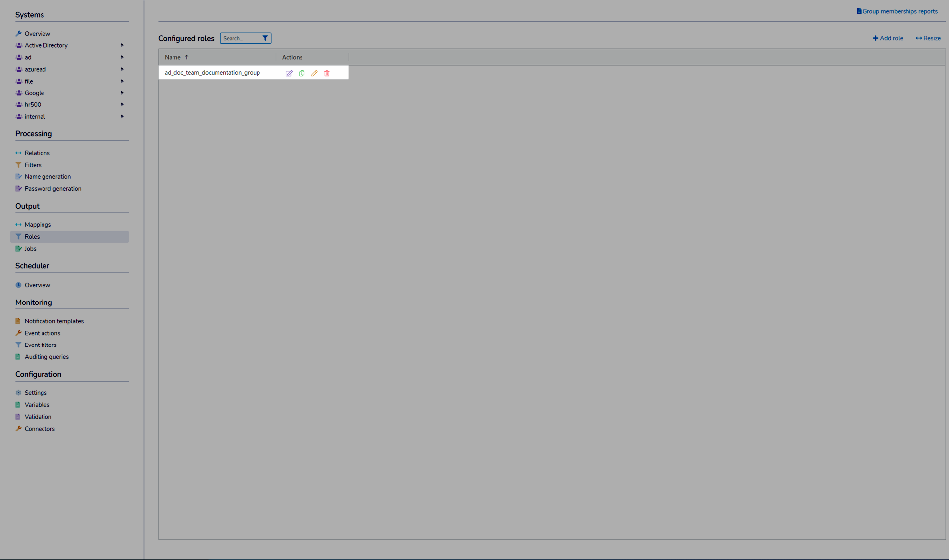Edit the ad_doc_team_documentation_group role
The image size is (949, 560).
pos(289,73)
